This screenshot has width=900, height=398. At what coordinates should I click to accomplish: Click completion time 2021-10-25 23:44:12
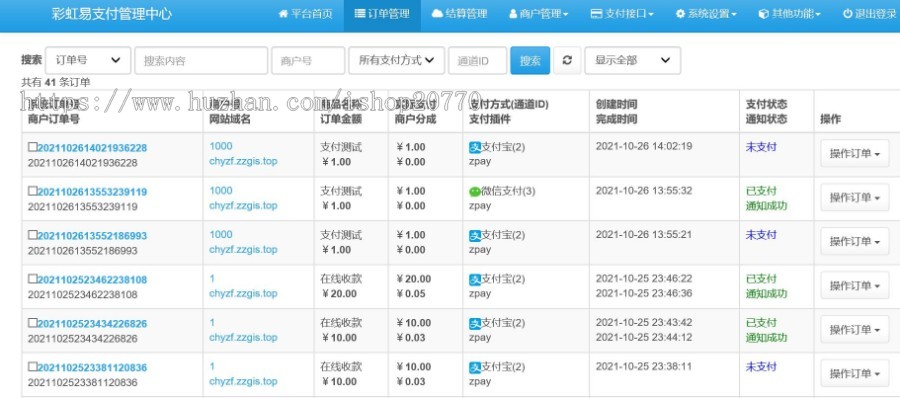point(643,337)
